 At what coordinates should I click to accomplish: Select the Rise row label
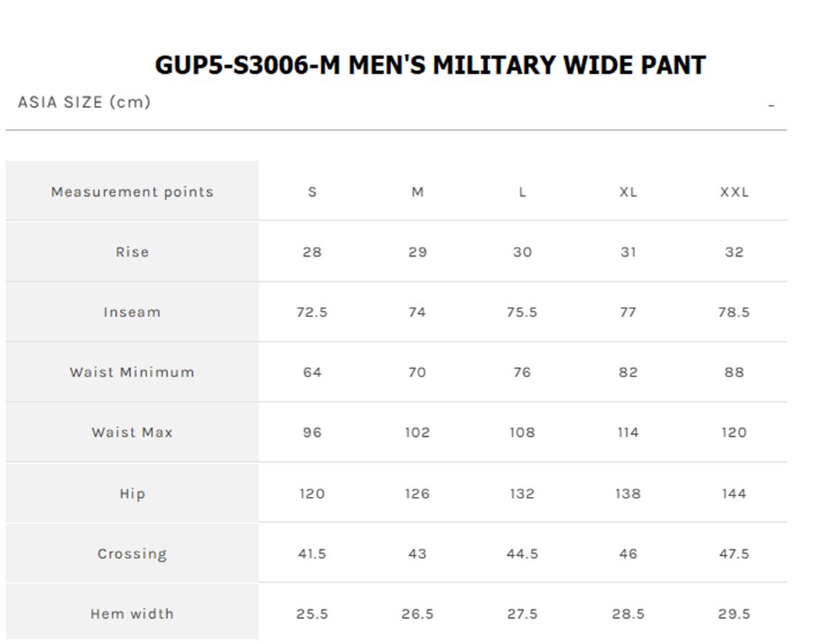tap(132, 252)
